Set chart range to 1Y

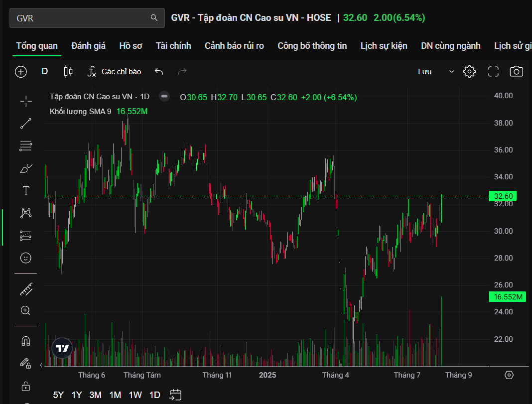click(x=77, y=395)
